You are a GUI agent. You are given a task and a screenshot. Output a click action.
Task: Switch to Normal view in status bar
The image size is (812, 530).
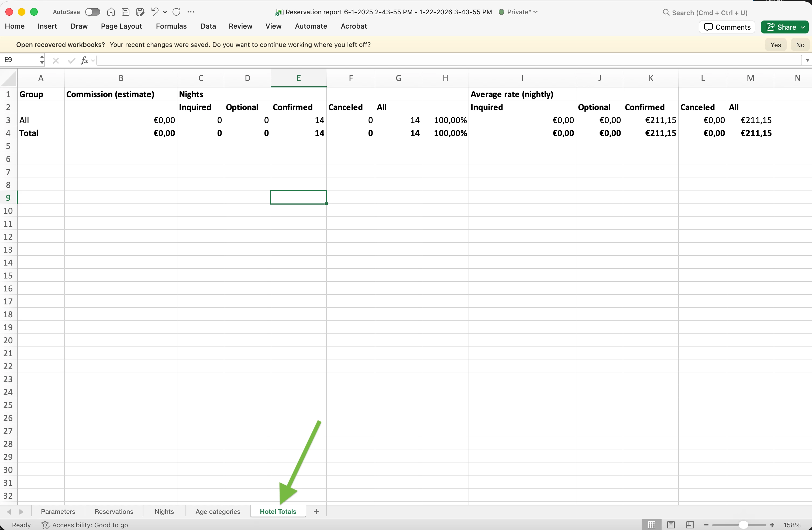pyautogui.click(x=651, y=525)
